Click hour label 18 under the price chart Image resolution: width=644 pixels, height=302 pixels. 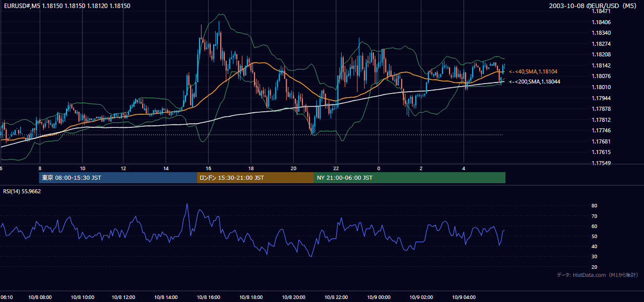[251, 168]
